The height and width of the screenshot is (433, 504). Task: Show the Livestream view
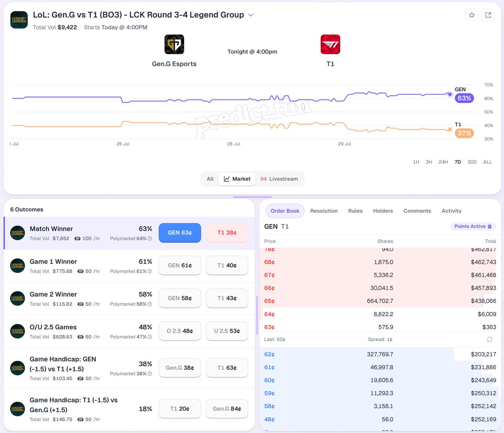279,179
